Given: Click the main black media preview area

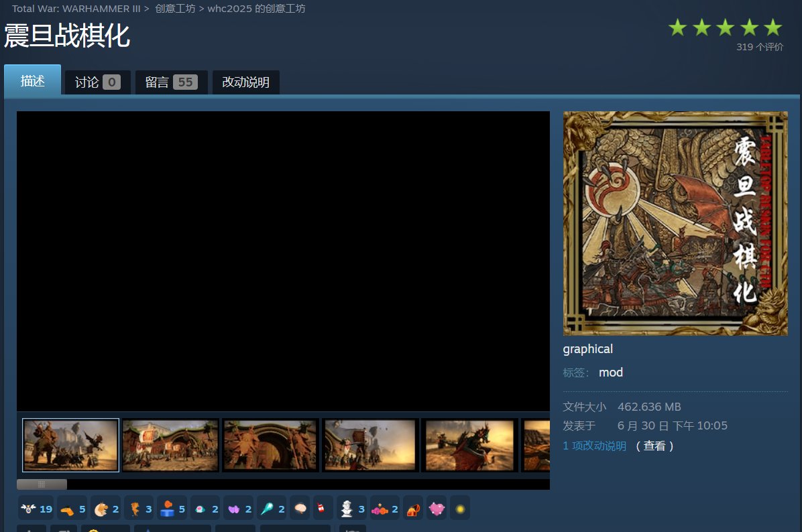Looking at the screenshot, I should [x=284, y=261].
